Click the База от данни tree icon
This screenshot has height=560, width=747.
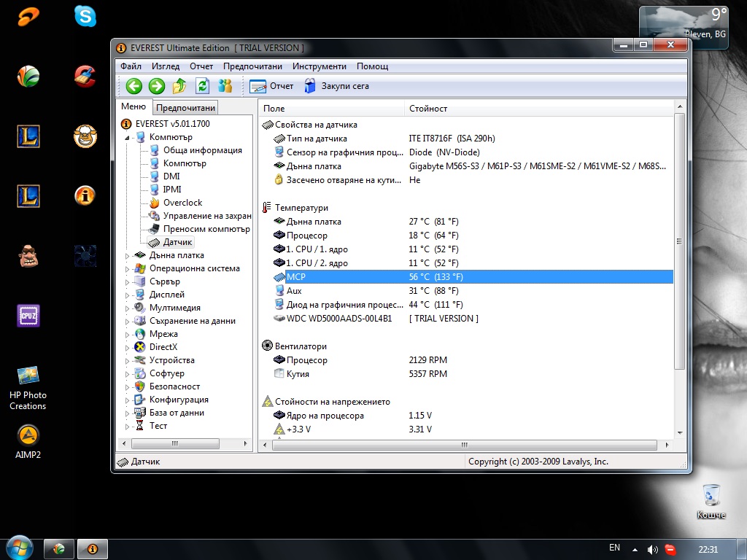click(x=139, y=413)
